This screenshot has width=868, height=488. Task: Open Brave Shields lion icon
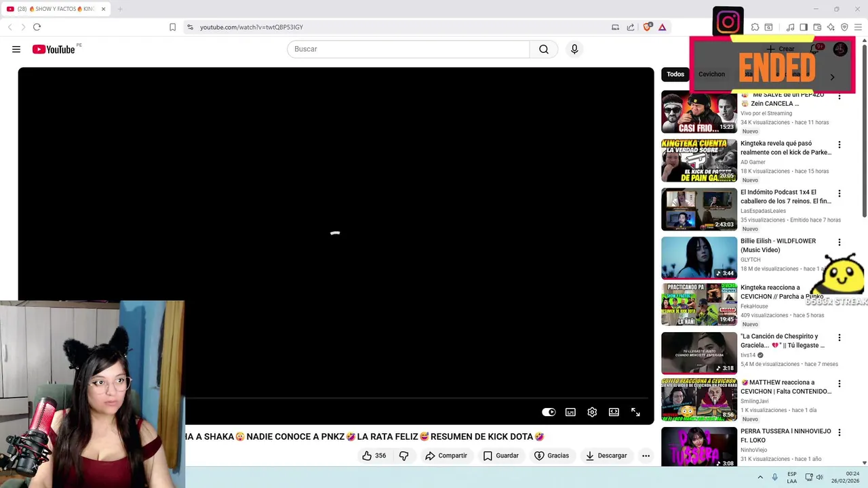point(647,27)
